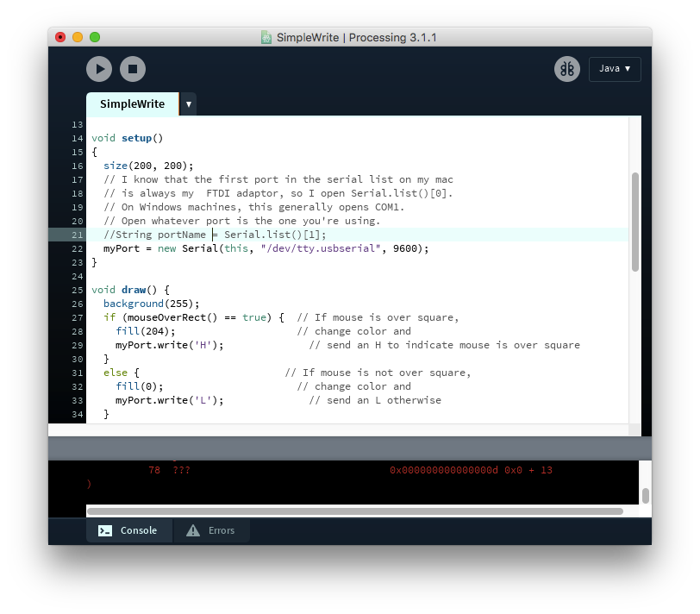Click the 'if (mouseOverRect() == true)' code
This screenshot has width=700, height=614.
coord(188,318)
